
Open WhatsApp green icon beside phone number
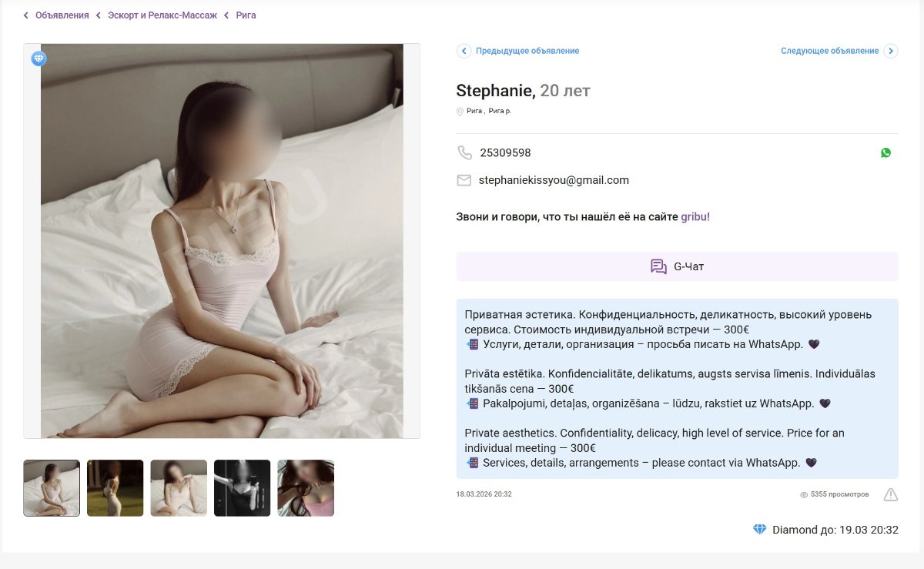coord(885,152)
